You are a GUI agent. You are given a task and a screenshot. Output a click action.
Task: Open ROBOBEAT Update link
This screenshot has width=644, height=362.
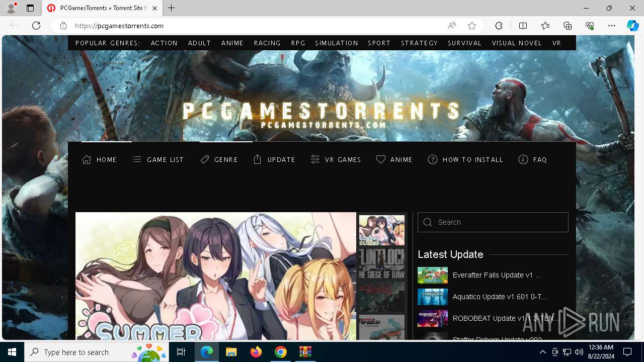(506, 318)
